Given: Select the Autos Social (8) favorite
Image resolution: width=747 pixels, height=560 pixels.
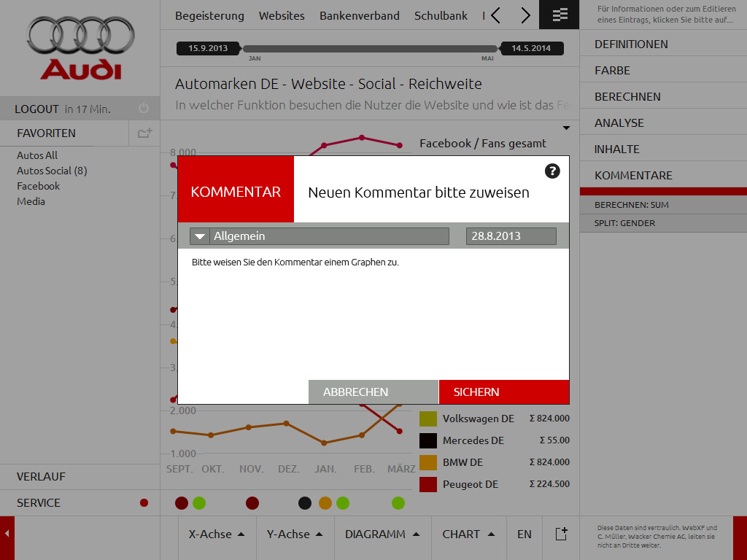Looking at the screenshot, I should [x=52, y=171].
